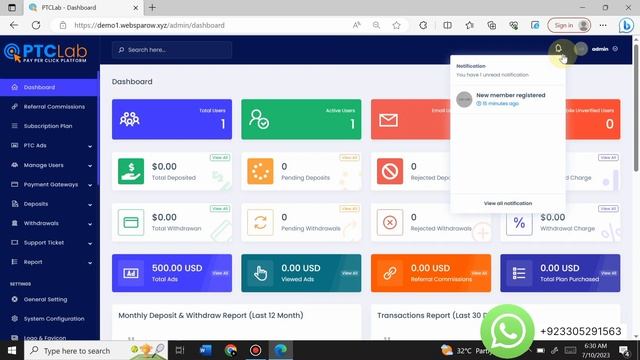Expand the Manage Users submenu arrow
The height and width of the screenshot is (360, 640).
[x=90, y=166]
